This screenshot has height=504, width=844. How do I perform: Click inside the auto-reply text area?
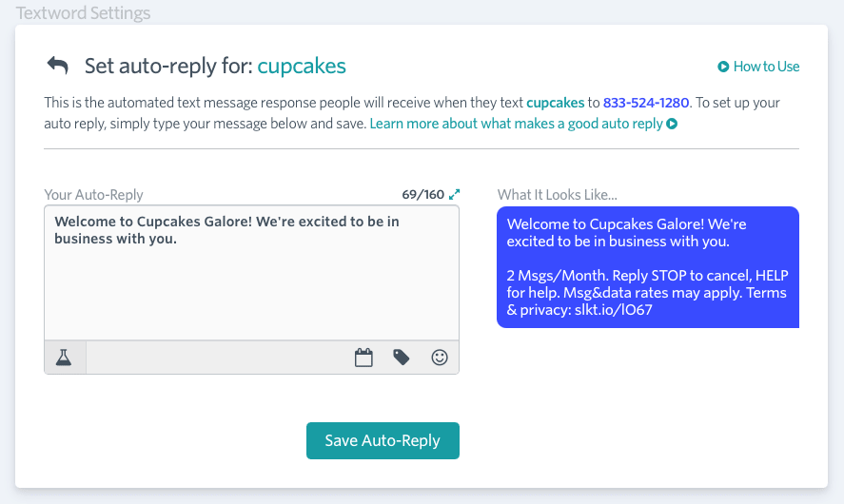[251, 272]
